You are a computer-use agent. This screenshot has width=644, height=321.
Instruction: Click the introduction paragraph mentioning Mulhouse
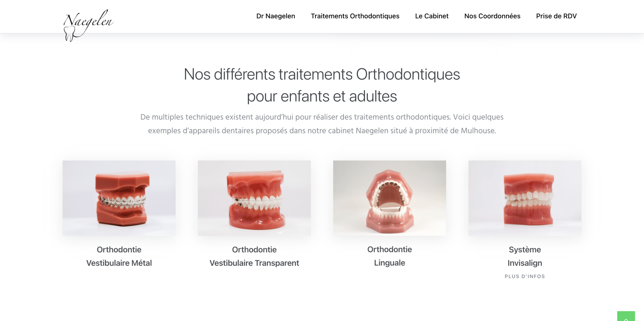pos(322,124)
